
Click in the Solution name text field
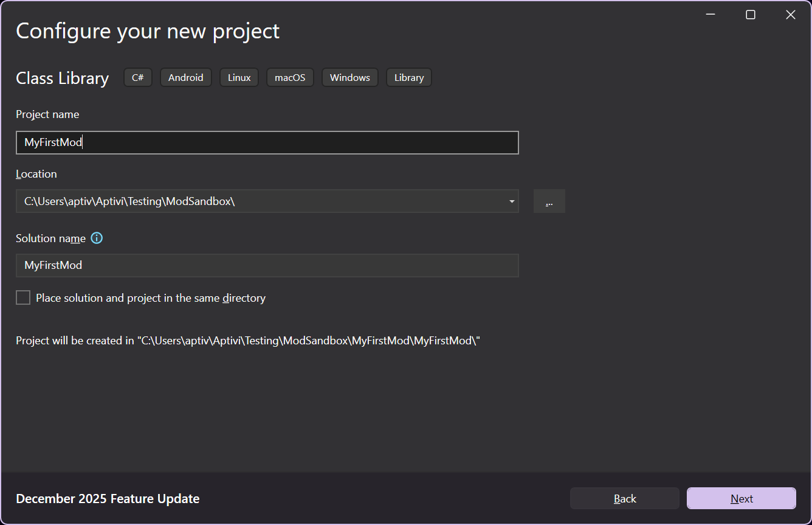coord(267,265)
